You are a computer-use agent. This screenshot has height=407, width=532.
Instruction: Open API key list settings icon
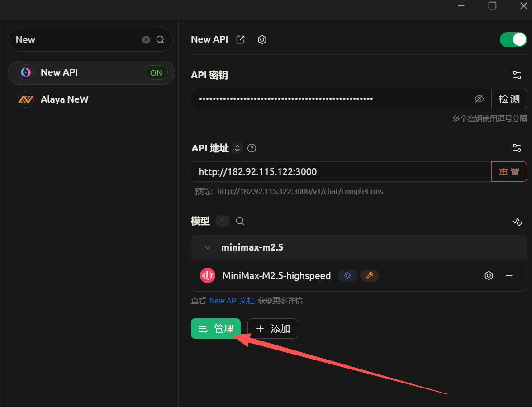click(x=517, y=75)
